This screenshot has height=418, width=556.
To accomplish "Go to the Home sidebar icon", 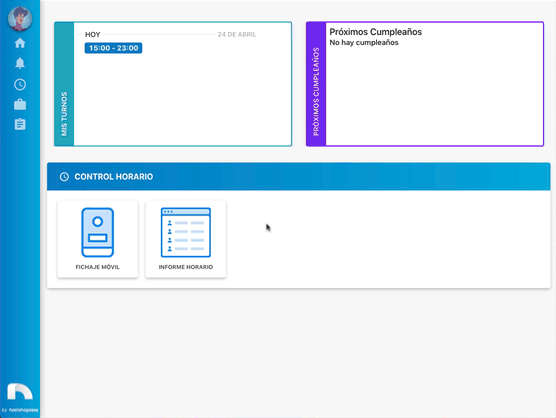I will pyautogui.click(x=20, y=43).
